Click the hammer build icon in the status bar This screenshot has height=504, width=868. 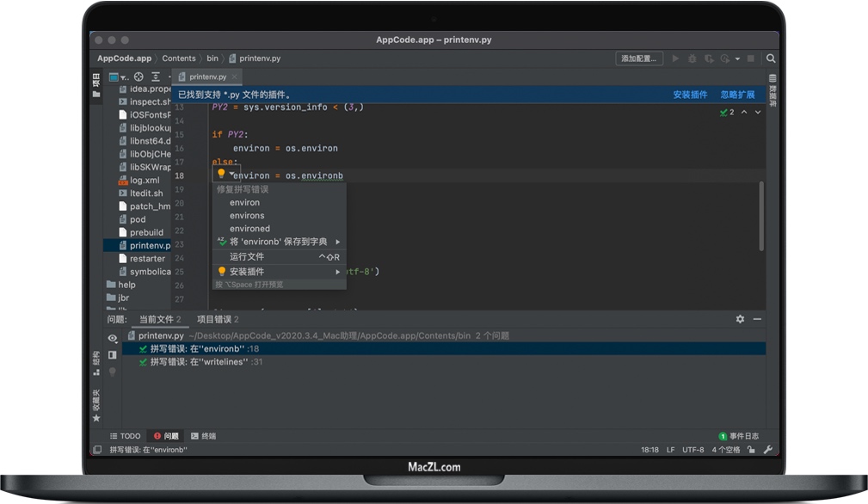click(x=766, y=449)
